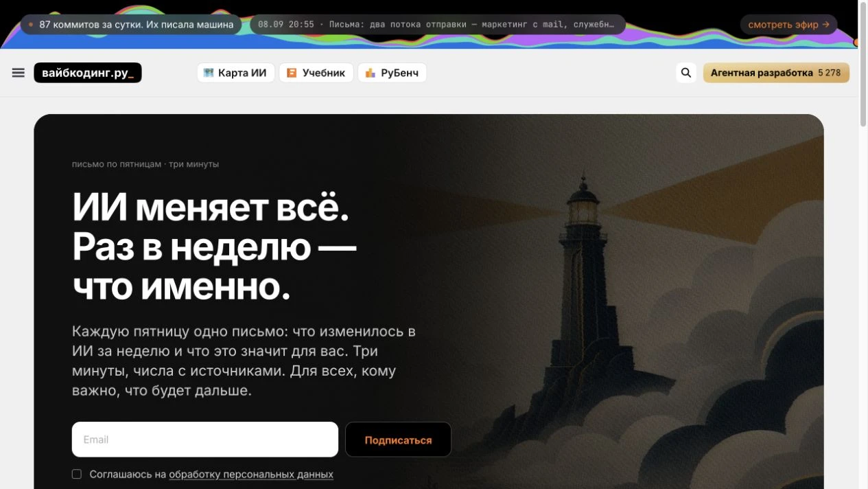The height and width of the screenshot is (489, 868).
Task: Open the hamburger menu icon
Action: coord(19,73)
